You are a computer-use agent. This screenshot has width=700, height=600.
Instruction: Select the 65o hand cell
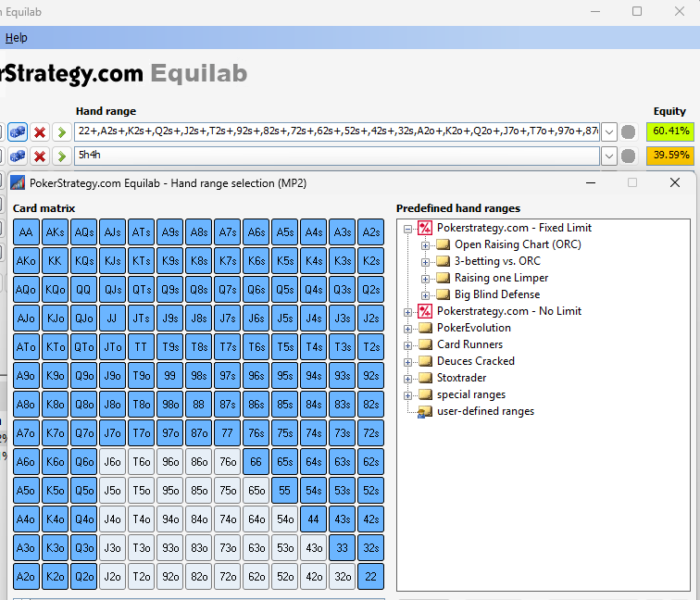[x=256, y=490]
